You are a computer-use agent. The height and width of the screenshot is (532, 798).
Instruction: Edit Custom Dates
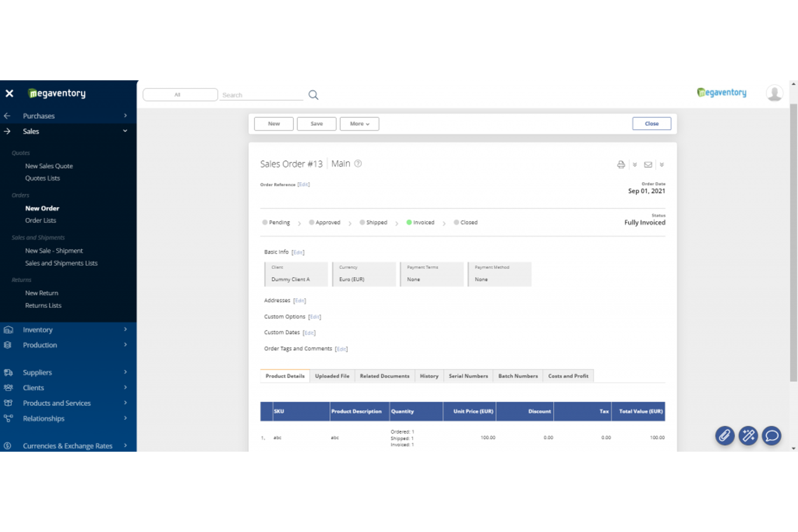(309, 333)
